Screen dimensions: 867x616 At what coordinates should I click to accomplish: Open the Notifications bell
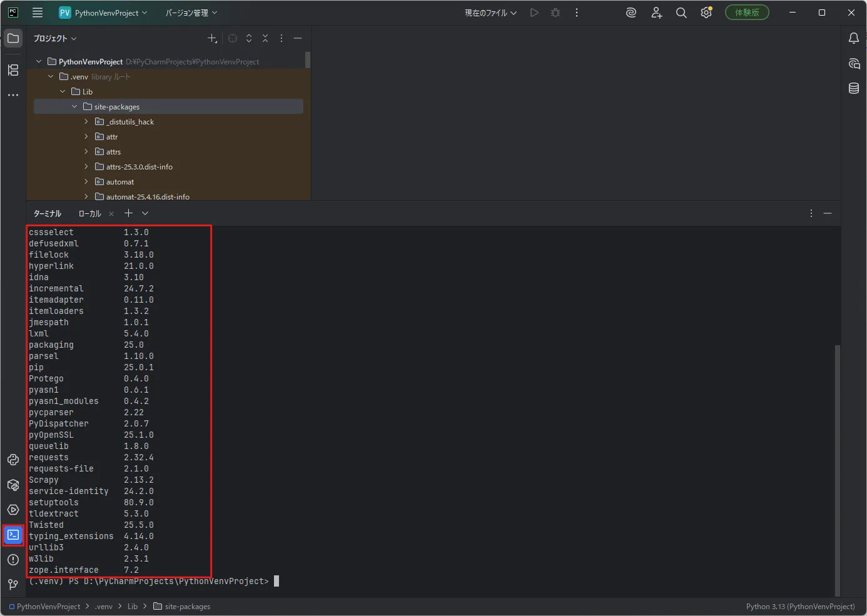coord(854,38)
